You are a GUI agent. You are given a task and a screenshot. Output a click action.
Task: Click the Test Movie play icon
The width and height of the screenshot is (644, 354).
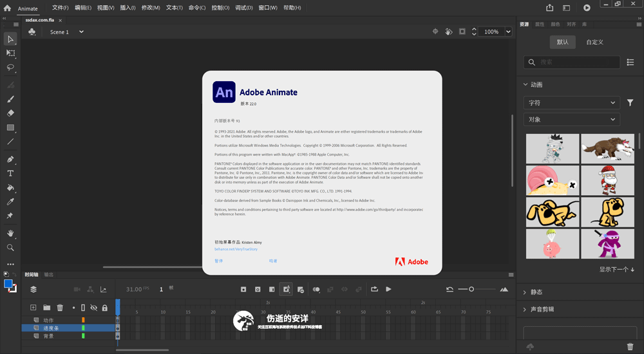[x=587, y=8]
